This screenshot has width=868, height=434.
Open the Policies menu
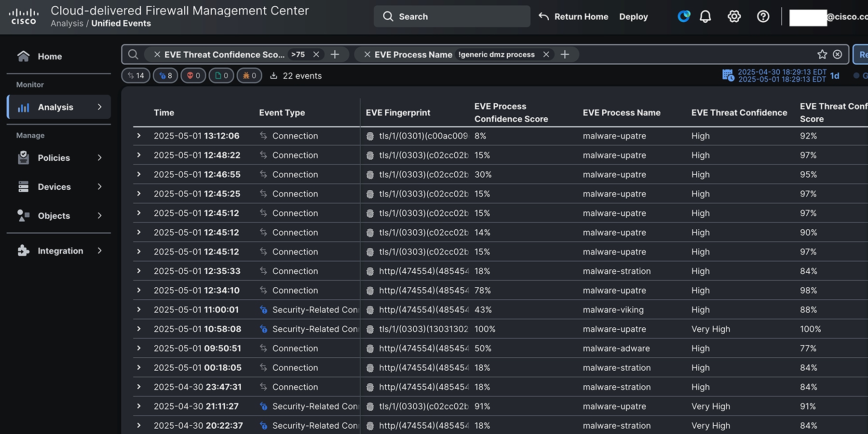(x=59, y=158)
